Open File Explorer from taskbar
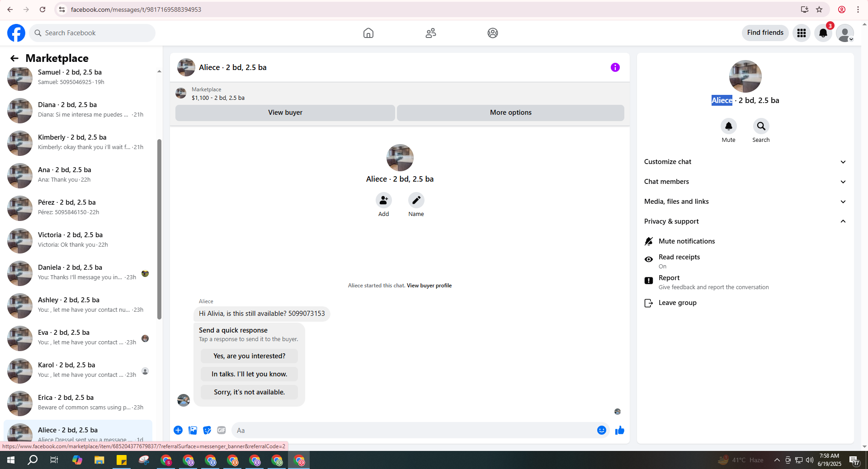 tap(99, 460)
